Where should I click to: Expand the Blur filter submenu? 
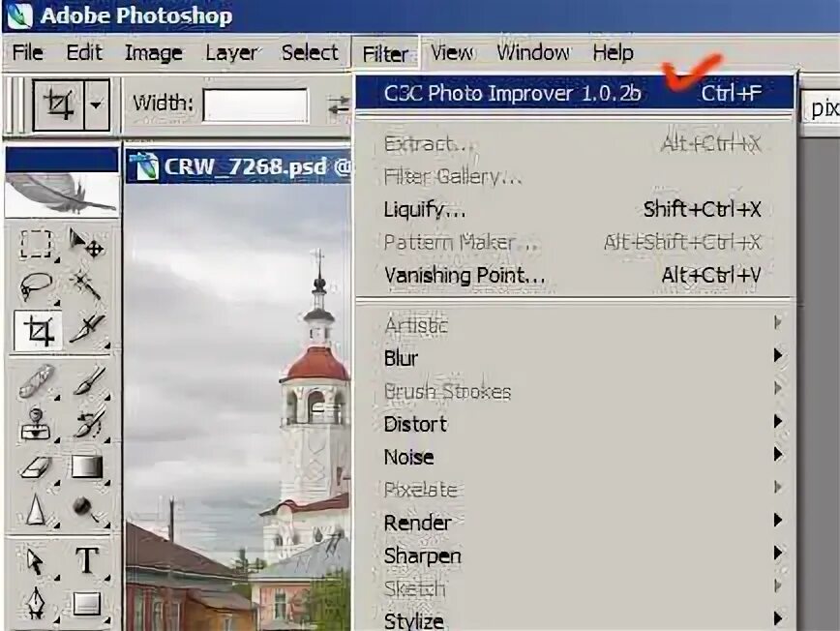click(x=574, y=358)
